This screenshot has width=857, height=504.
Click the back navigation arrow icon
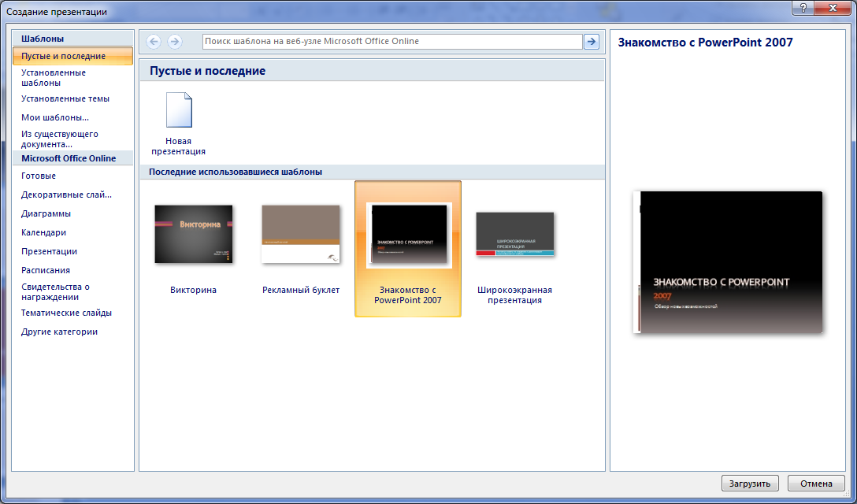click(x=154, y=42)
